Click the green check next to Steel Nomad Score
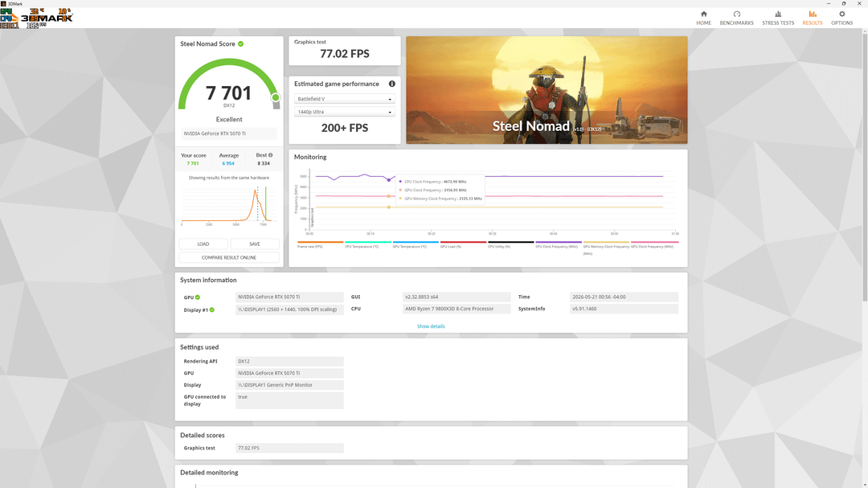868x488 pixels. [241, 43]
